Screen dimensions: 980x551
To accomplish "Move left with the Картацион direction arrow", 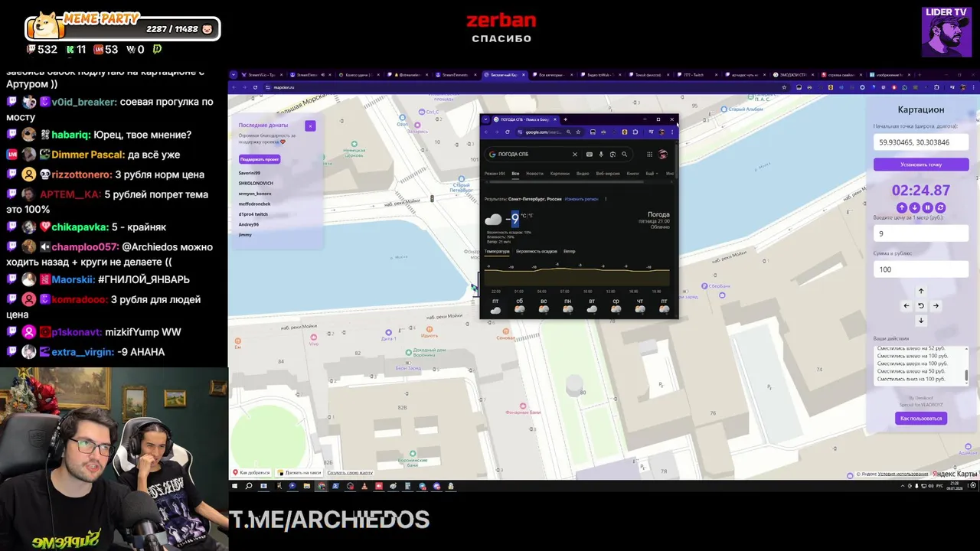I will 906,306.
